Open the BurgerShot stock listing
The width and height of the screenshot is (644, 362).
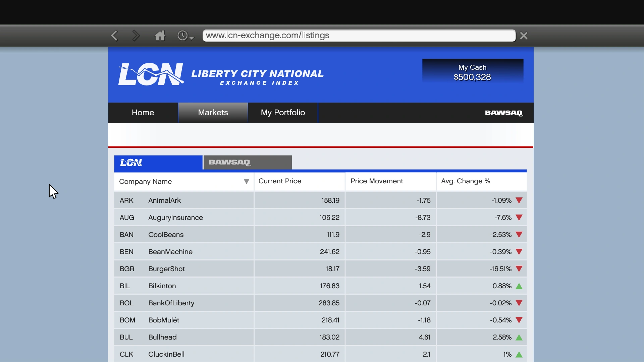320,269
